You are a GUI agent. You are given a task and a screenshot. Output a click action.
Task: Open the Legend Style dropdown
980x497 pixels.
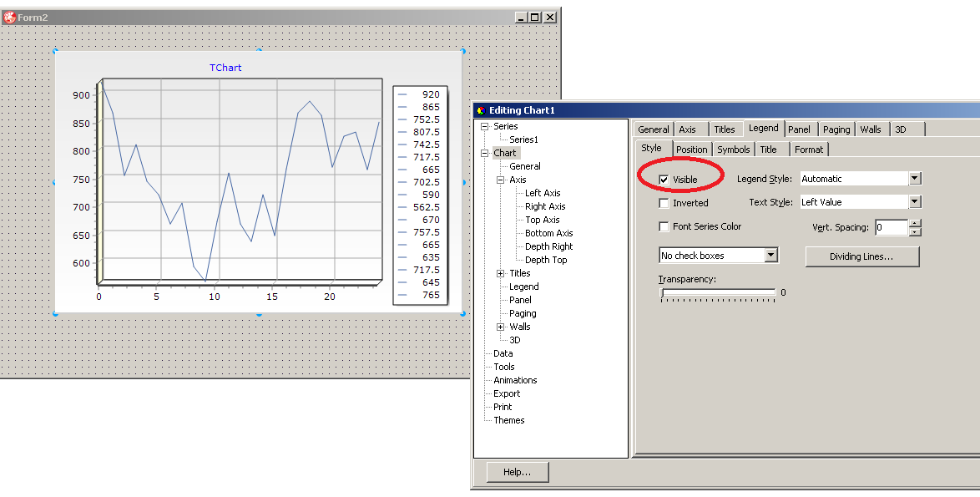click(x=915, y=179)
